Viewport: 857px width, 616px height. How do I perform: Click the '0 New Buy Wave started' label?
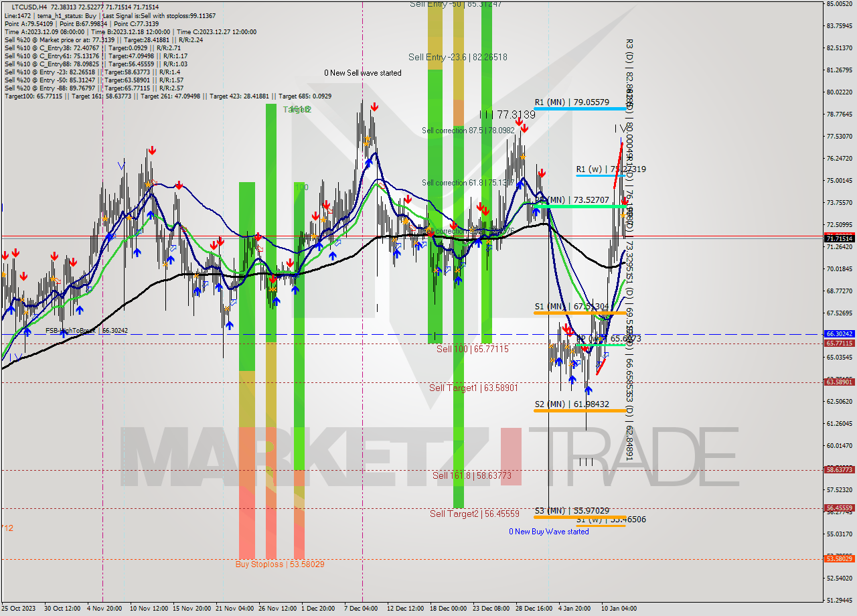tap(549, 532)
